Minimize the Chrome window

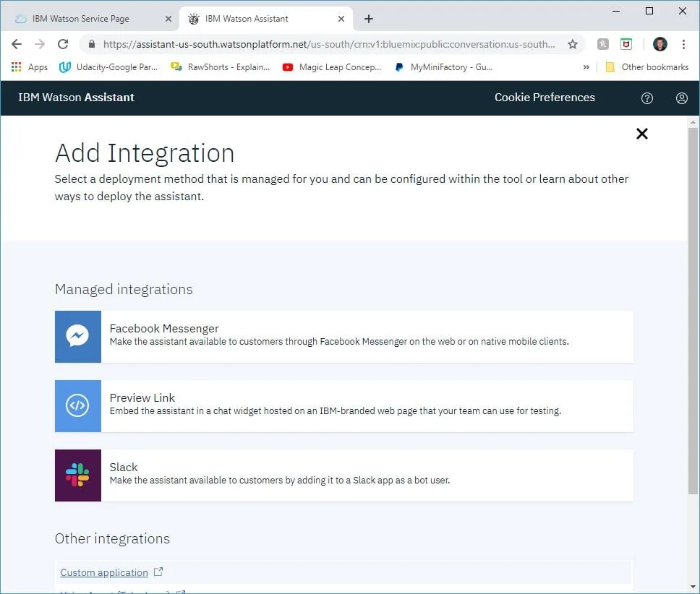616,11
